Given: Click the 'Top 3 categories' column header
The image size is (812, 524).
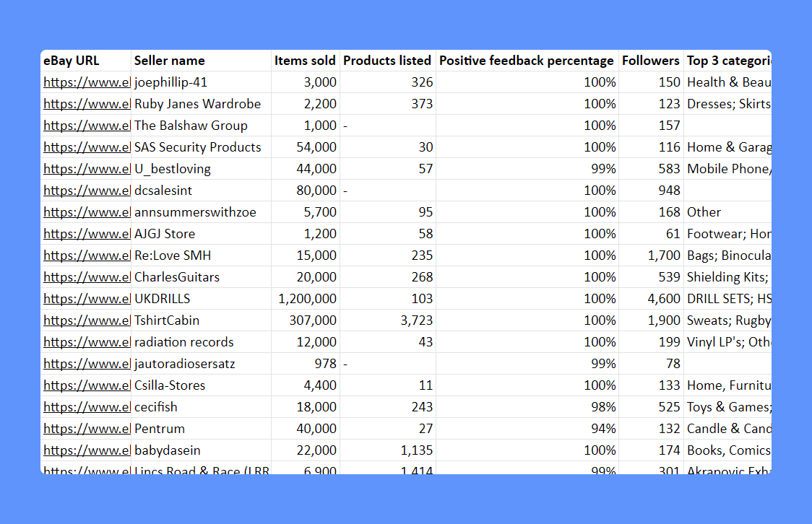Looking at the screenshot, I should tap(727, 61).
